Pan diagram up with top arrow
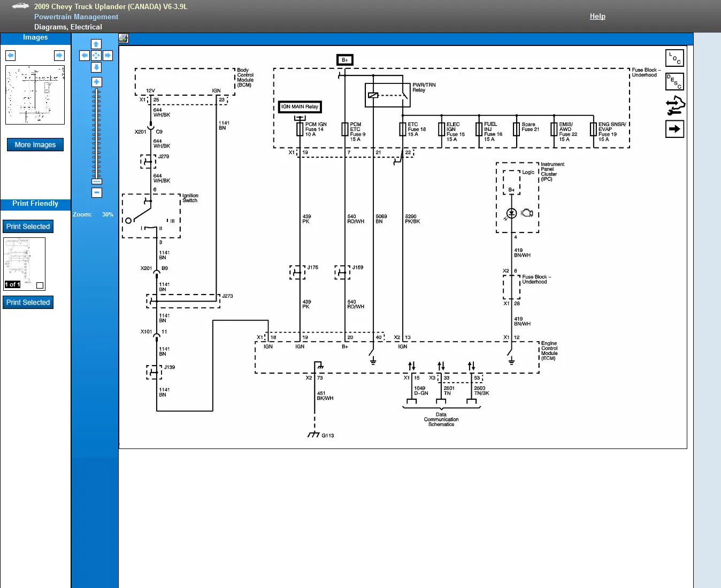The height and width of the screenshot is (588, 721). coord(96,44)
